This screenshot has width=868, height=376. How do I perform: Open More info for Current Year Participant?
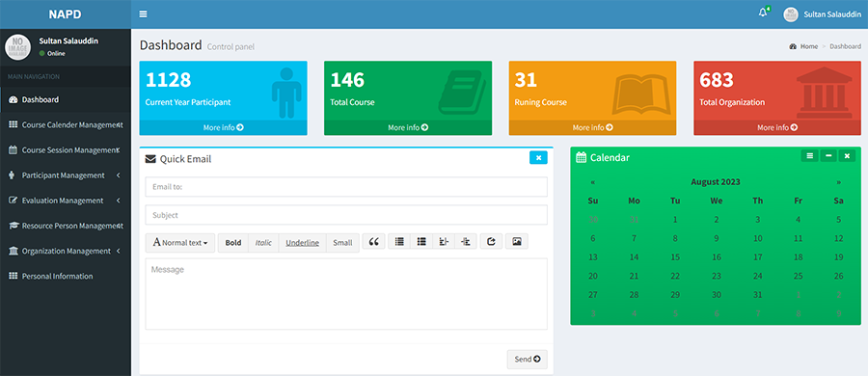223,127
